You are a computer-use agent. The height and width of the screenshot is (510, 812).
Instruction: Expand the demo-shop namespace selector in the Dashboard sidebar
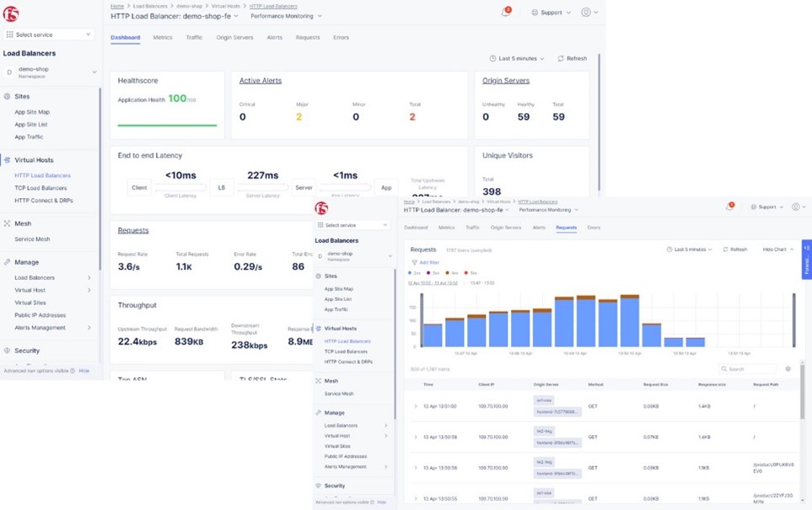[x=51, y=72]
